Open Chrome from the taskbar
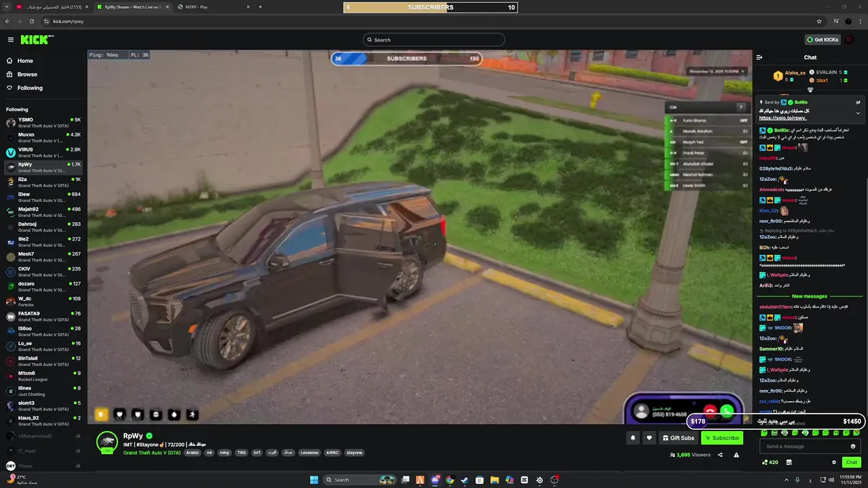This screenshot has height=488, width=868. click(x=450, y=480)
